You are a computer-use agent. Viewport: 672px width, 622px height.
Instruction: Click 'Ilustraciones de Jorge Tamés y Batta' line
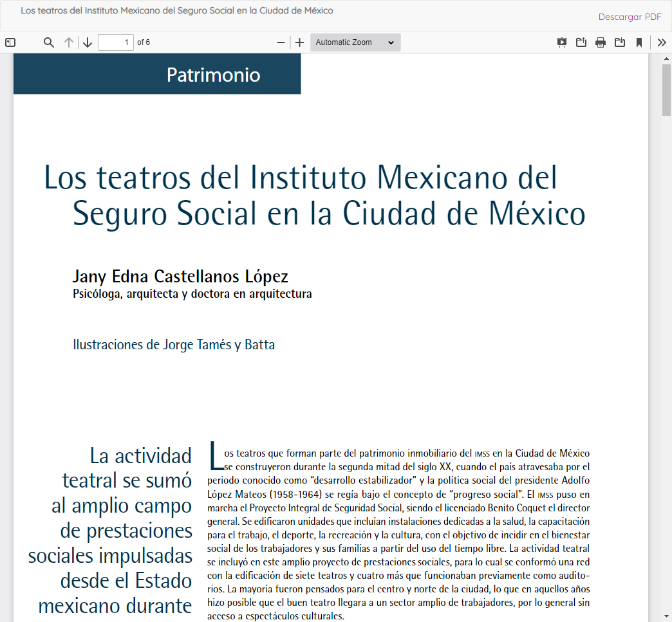point(174,345)
